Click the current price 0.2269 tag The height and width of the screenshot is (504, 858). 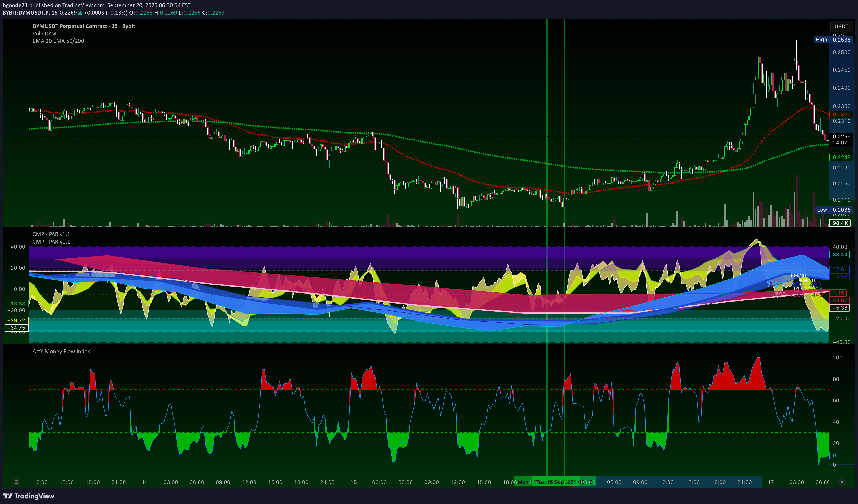click(x=841, y=136)
